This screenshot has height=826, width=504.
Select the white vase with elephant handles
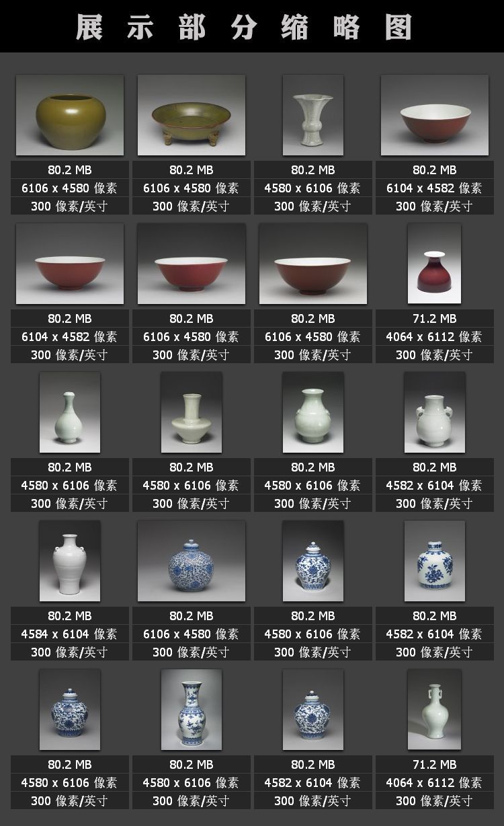tap(434, 412)
